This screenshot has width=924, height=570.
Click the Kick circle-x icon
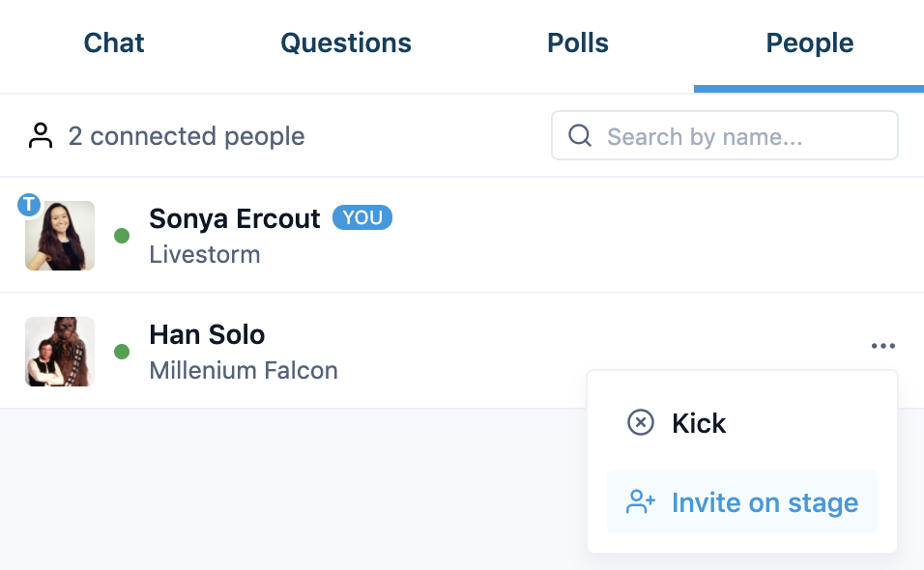(641, 423)
